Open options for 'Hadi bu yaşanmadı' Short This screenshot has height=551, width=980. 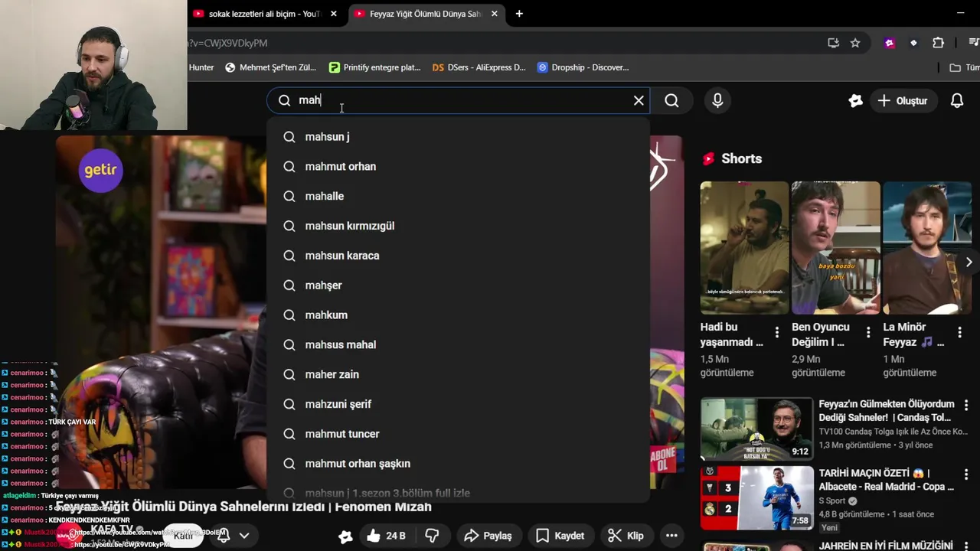pyautogui.click(x=777, y=332)
